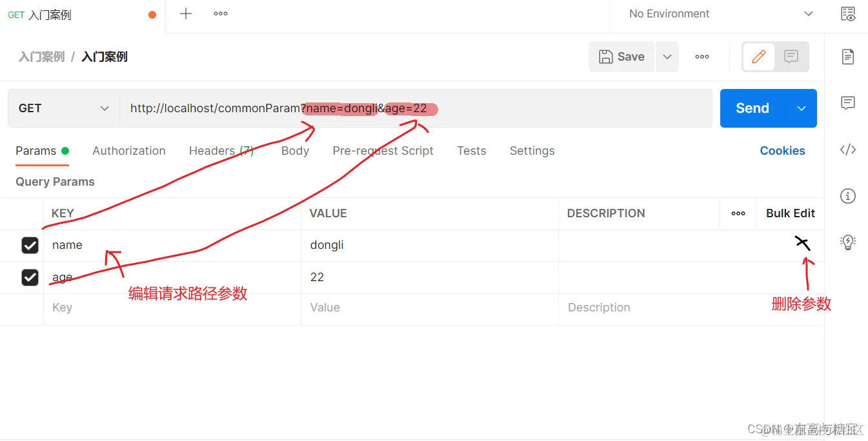
Task: Click the empty Value placeholder field
Action: (430, 308)
